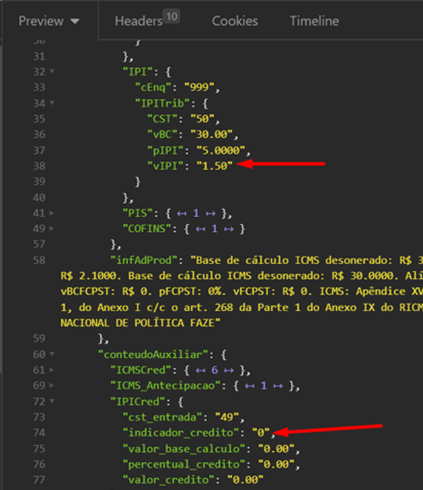Click the "valor_credito" key
This screenshot has width=423, height=490.
pyautogui.click(x=169, y=480)
